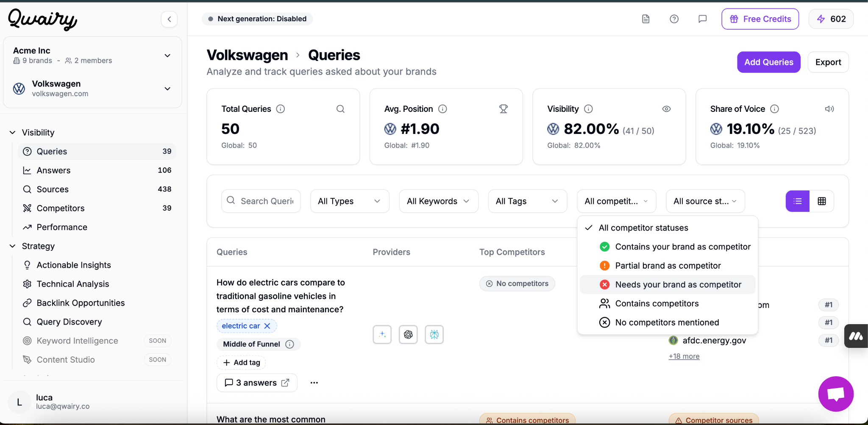Screen dimensions: 868x425
Task: Open the feedback chat icon in header
Action: pyautogui.click(x=702, y=19)
